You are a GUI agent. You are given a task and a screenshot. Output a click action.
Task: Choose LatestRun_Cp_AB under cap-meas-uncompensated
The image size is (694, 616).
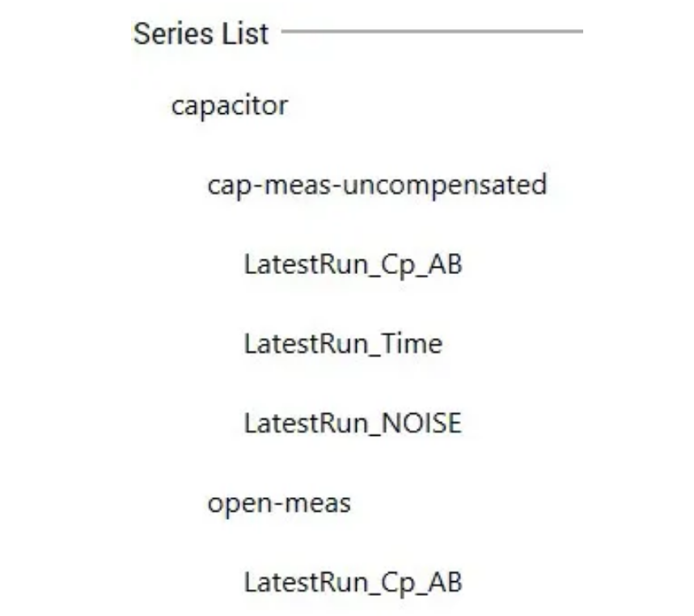pos(353,265)
